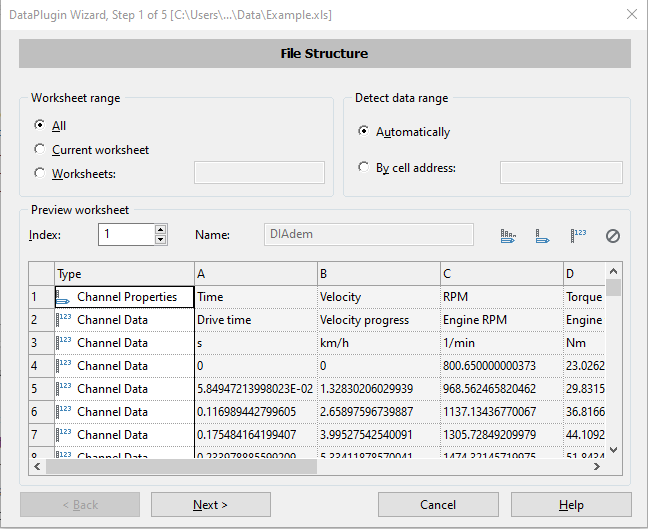Click the ignore row circle-slash icon
The image size is (648, 529).
pos(613,236)
